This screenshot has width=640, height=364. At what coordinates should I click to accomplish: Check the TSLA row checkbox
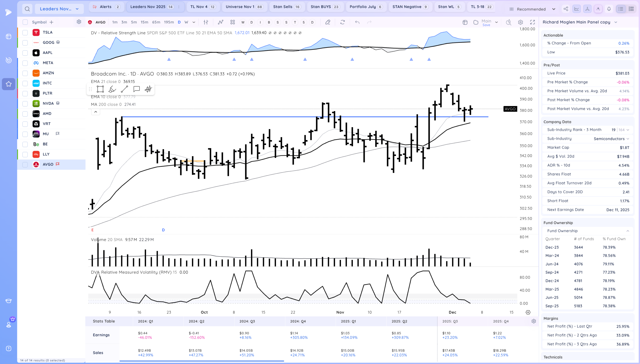click(25, 32)
